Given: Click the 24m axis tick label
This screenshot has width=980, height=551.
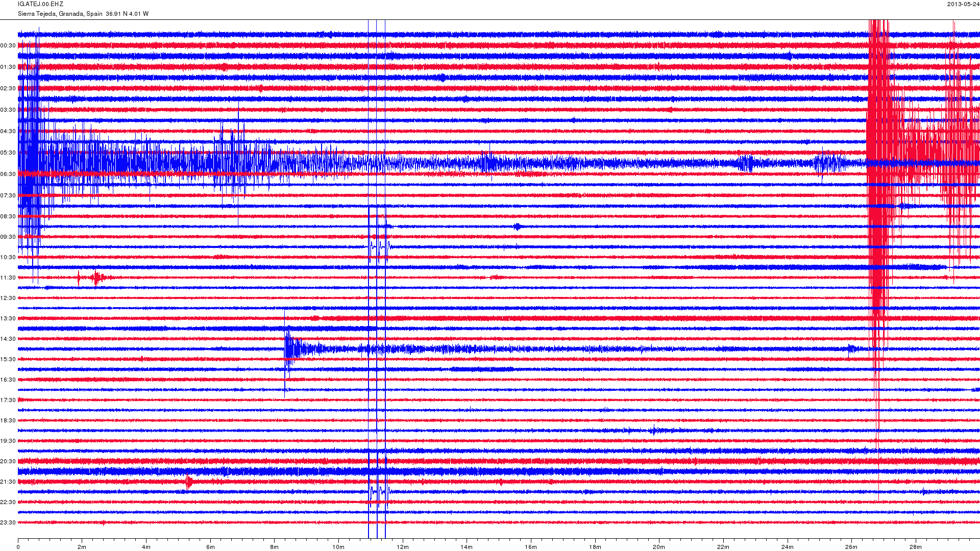Looking at the screenshot, I should pyautogui.click(x=788, y=547).
